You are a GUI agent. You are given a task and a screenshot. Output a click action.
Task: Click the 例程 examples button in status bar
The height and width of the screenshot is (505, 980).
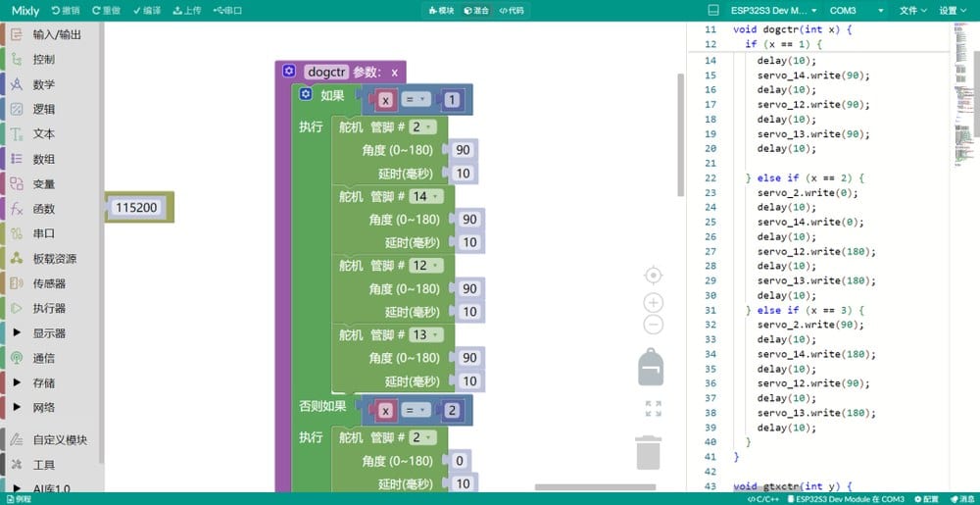click(x=19, y=499)
